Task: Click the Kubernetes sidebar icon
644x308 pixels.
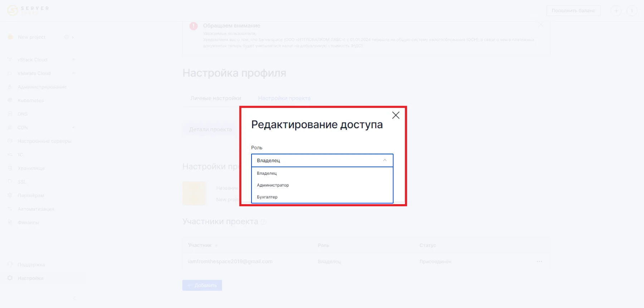Action: (x=10, y=100)
